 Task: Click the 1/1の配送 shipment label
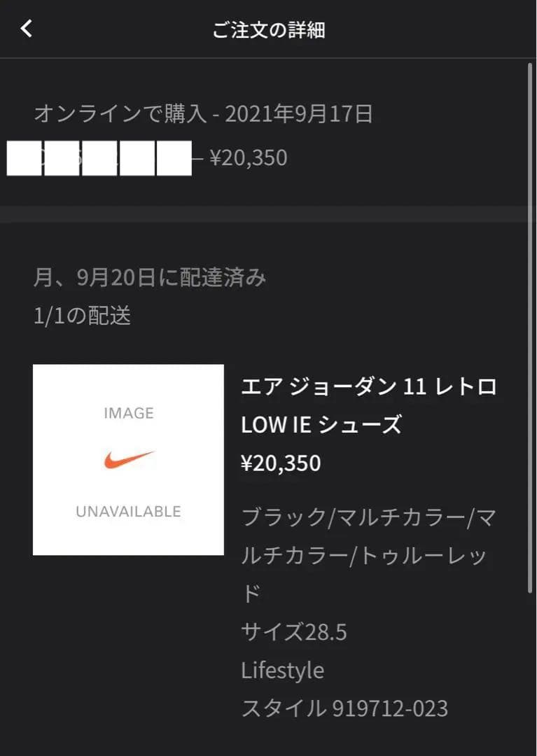coord(82,316)
